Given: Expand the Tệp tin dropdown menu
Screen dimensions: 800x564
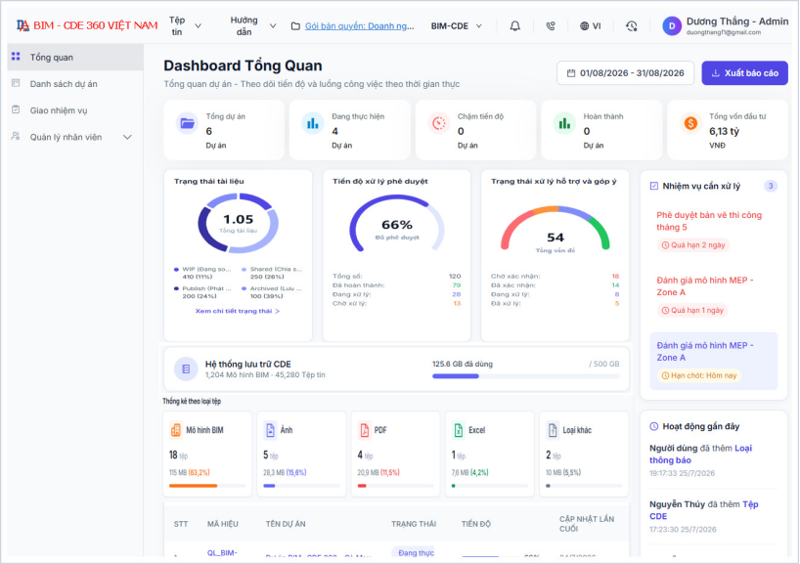Looking at the screenshot, I should [185, 26].
